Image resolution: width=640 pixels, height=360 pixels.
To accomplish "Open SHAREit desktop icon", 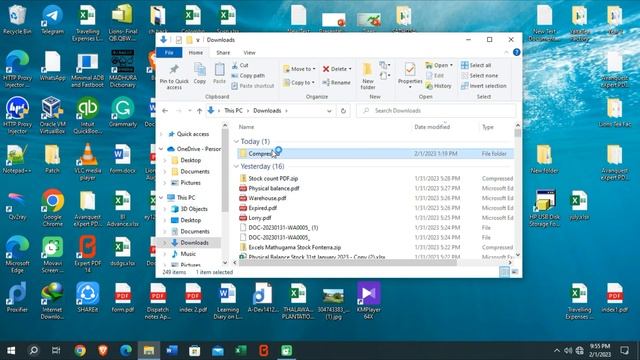I will pos(87,297).
